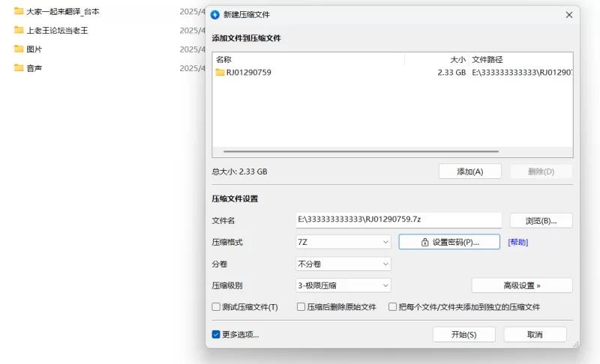Expand the 分卷 不分卷 dropdown

click(343, 264)
